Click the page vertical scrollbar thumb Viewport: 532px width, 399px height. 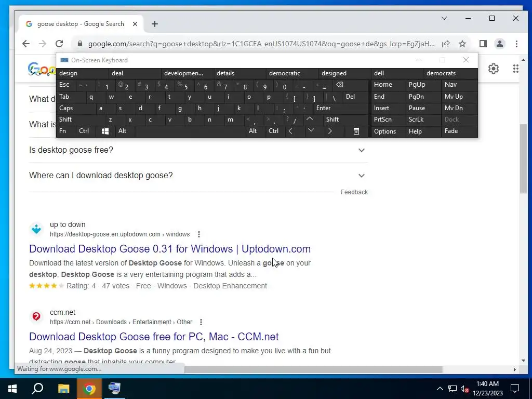[x=523, y=159]
